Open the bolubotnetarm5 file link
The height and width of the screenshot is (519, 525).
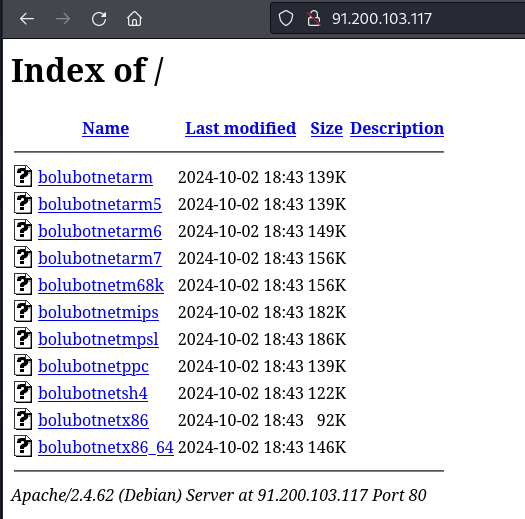click(100, 204)
